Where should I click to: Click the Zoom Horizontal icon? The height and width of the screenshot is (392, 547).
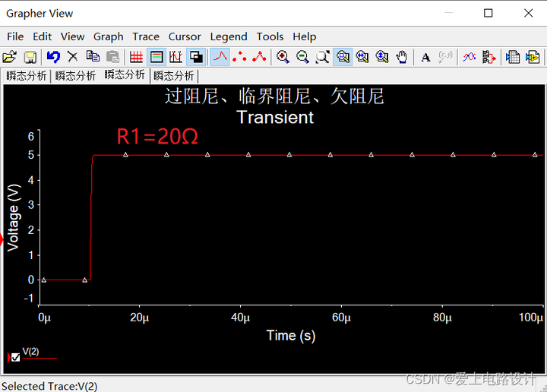pos(362,57)
